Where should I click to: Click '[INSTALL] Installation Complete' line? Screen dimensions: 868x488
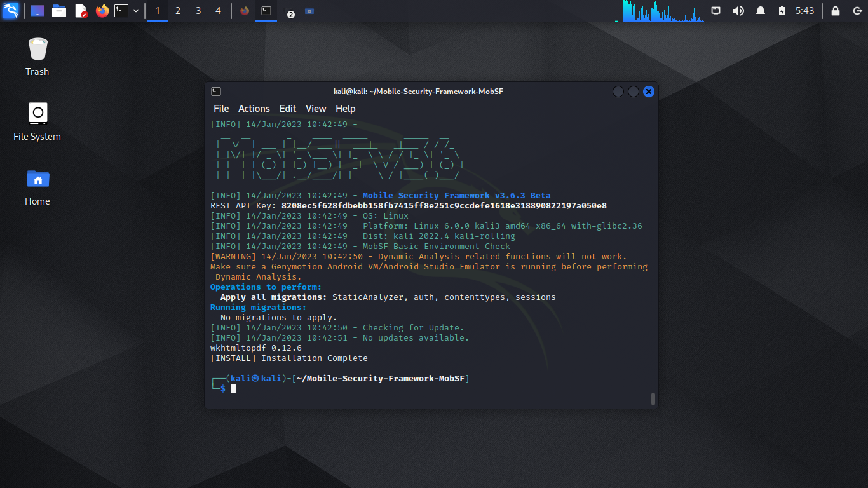pyautogui.click(x=289, y=358)
